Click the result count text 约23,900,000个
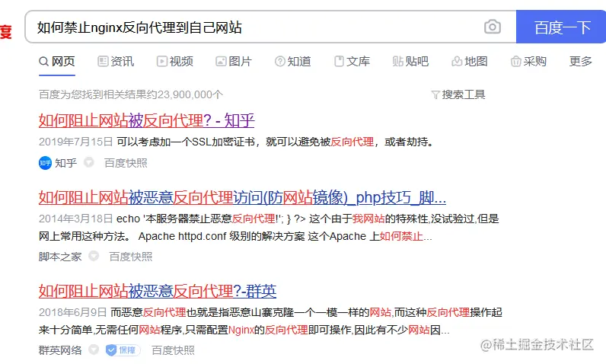This screenshot has width=606, height=364. [x=184, y=94]
